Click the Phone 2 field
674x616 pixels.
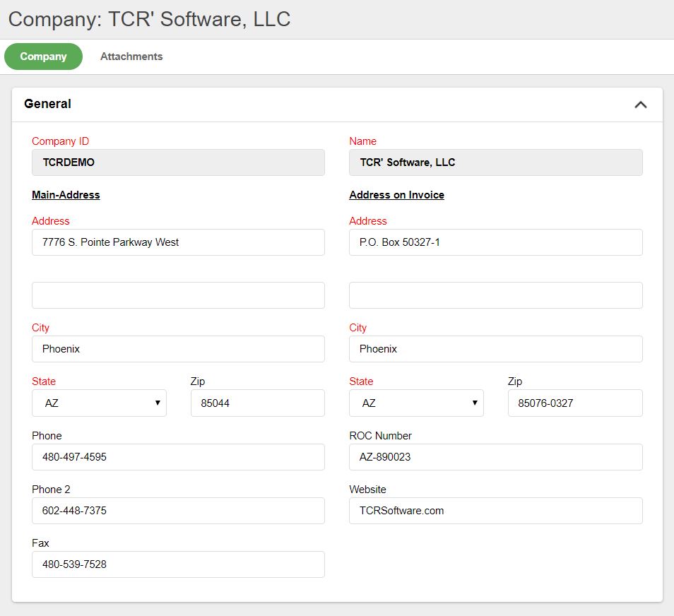178,511
